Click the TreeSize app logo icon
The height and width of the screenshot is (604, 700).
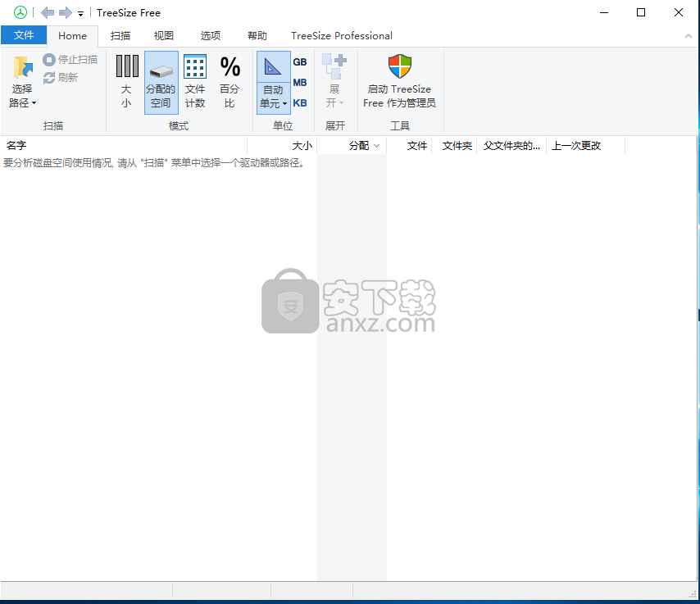(20, 12)
